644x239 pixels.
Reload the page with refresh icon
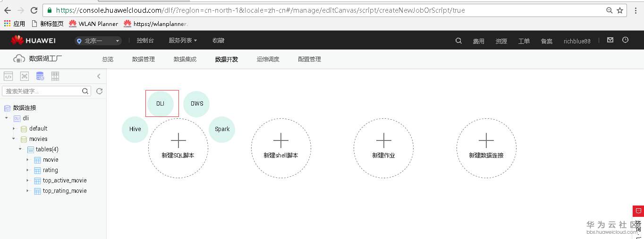point(34,10)
